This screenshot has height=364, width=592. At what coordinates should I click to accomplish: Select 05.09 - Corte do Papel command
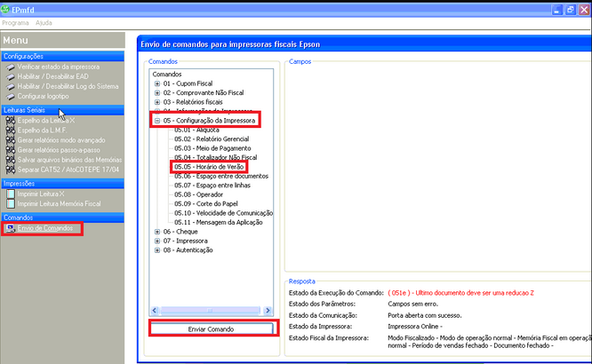click(204, 203)
